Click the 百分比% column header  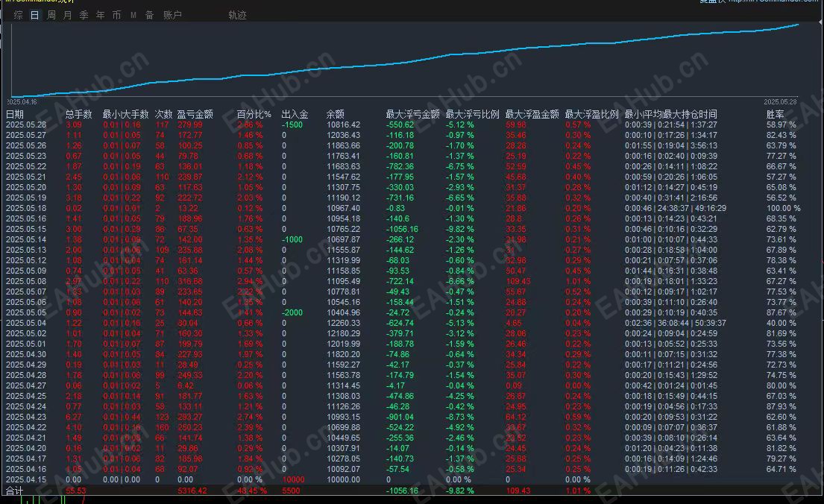(x=254, y=114)
